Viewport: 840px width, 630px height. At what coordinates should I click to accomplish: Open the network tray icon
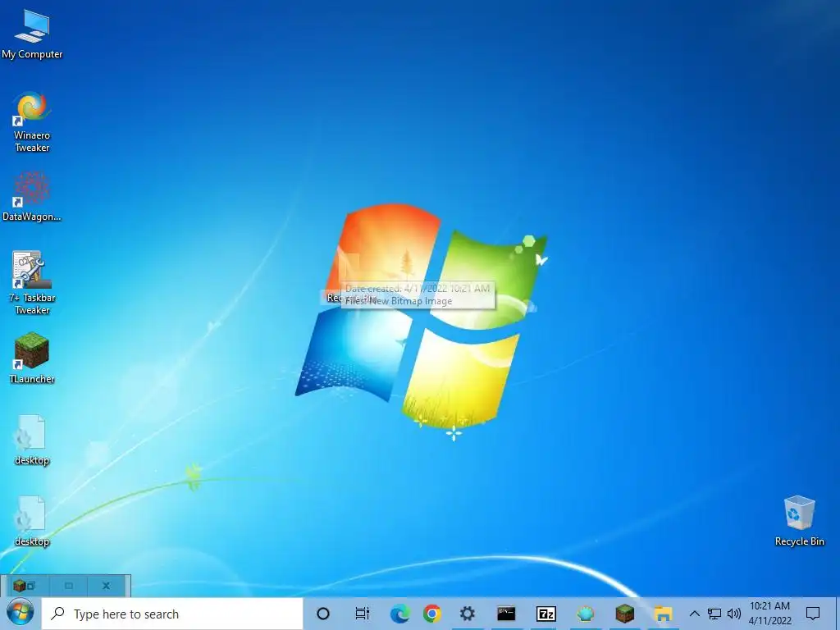[x=714, y=614]
